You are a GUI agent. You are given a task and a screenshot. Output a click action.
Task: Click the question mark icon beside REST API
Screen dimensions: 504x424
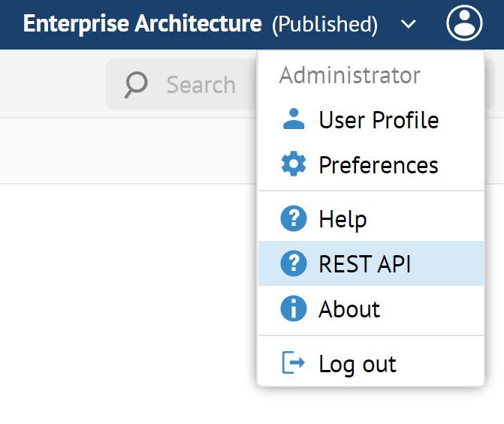point(293,263)
